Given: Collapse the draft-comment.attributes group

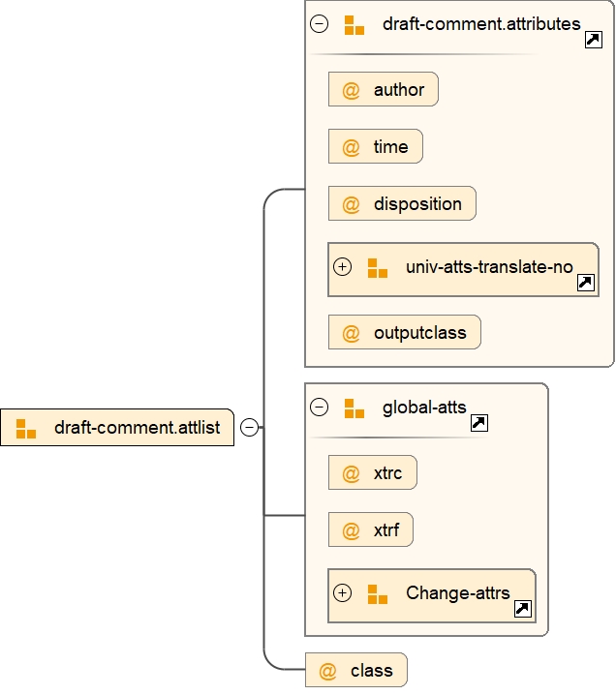Looking at the screenshot, I should pyautogui.click(x=319, y=24).
